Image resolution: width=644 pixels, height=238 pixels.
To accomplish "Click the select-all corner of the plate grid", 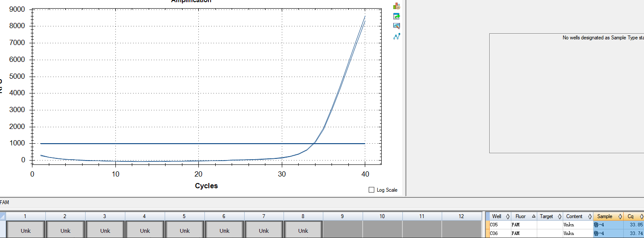I will click(x=3, y=216).
